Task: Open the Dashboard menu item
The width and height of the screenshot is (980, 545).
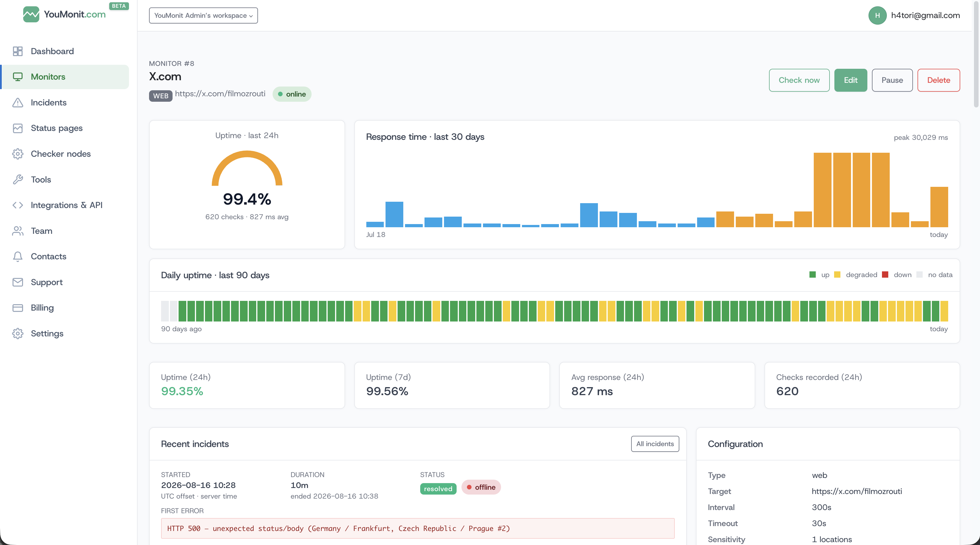Action: tap(65, 51)
